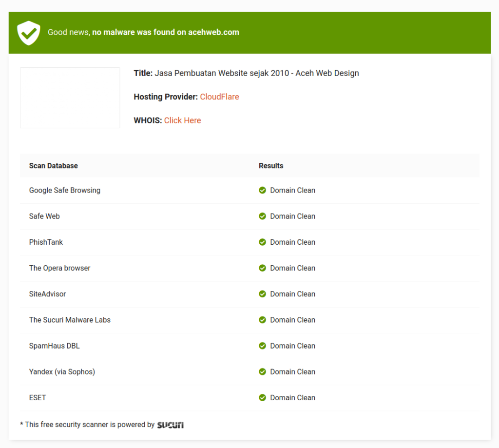Click 'Domain Clean' text in the ESET row
The width and height of the screenshot is (499, 448).
point(292,397)
